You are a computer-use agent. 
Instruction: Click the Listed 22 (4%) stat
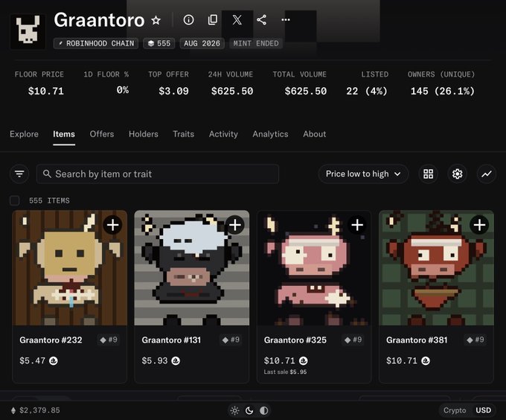click(368, 83)
